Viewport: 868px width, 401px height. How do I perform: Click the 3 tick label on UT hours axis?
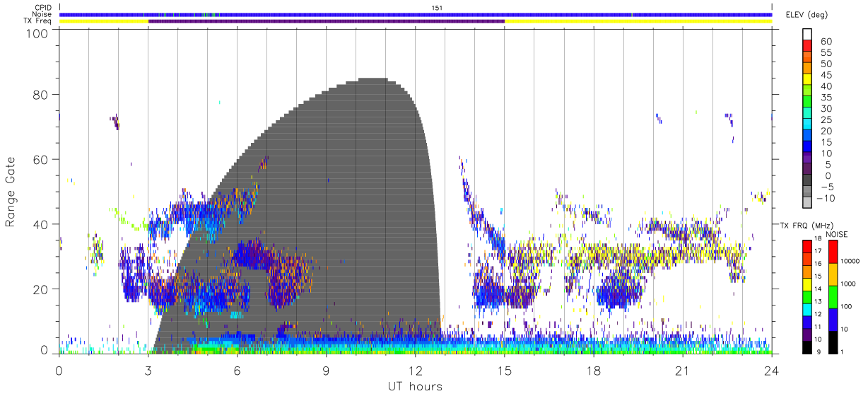[148, 371]
